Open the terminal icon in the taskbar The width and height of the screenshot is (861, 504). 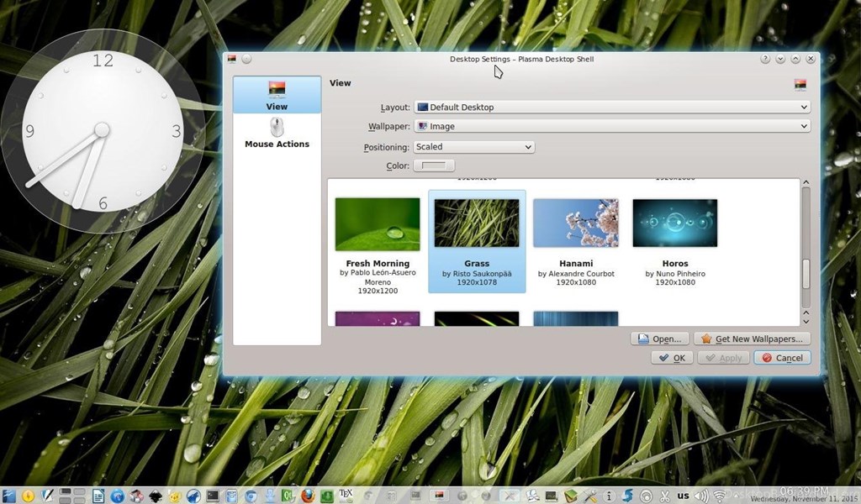213,496
